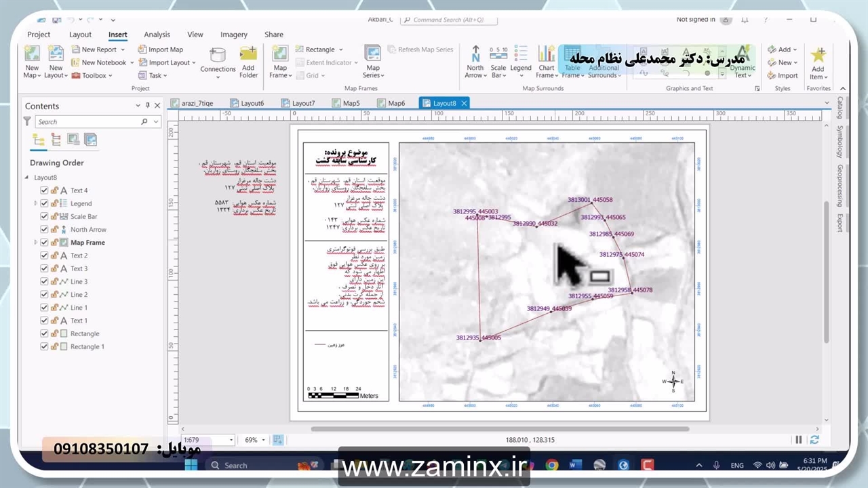This screenshot has width=868, height=488.
Task: Click the fourth Contents list-view icon
Action: pyautogui.click(x=90, y=140)
